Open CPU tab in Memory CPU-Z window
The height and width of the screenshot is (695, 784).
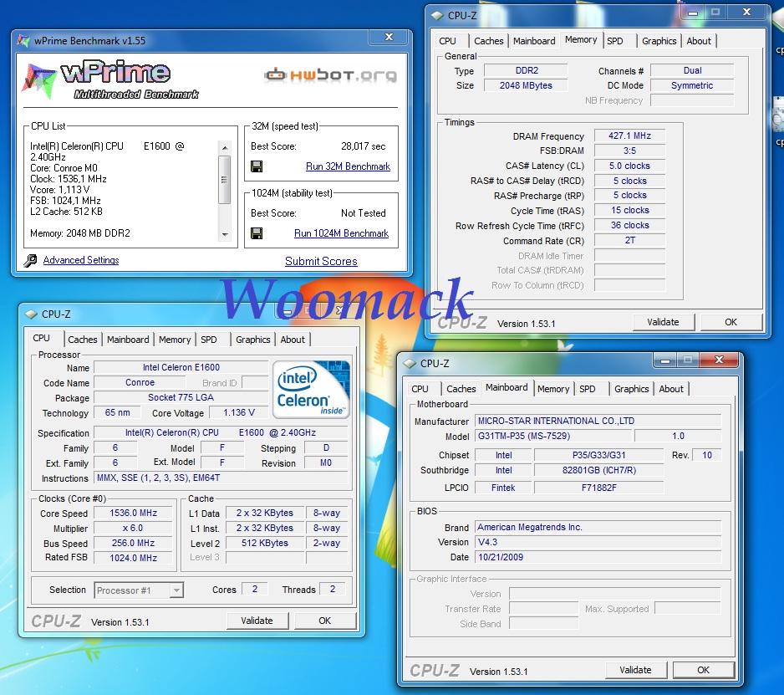pyautogui.click(x=447, y=41)
